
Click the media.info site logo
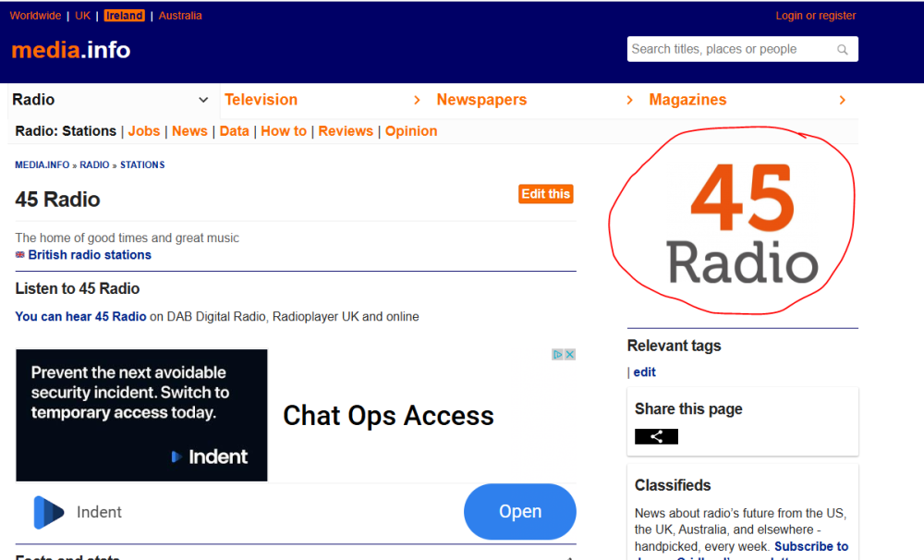pos(71,50)
